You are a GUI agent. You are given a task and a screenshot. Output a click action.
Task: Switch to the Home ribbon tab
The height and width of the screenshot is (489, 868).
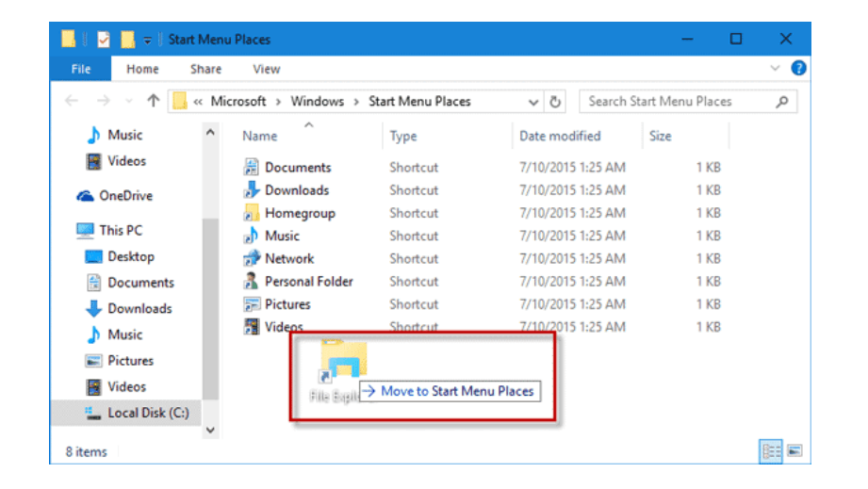pos(142,69)
